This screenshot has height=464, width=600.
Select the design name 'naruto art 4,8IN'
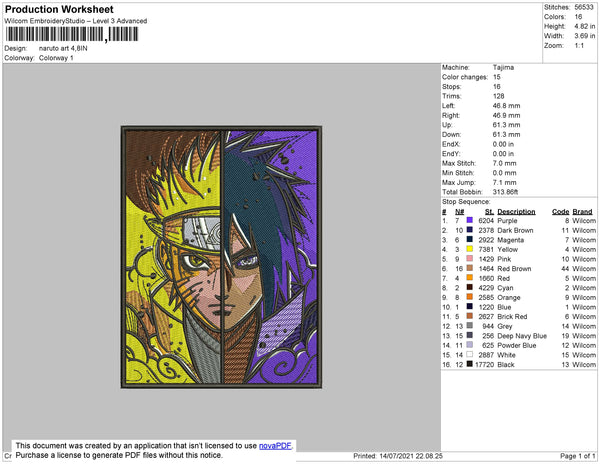pyautogui.click(x=63, y=48)
